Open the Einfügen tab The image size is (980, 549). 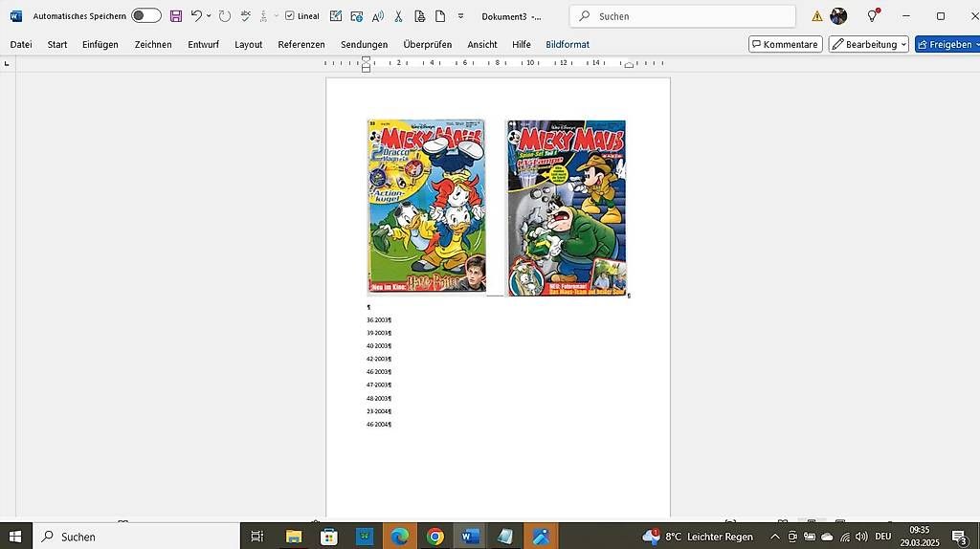tap(100, 44)
